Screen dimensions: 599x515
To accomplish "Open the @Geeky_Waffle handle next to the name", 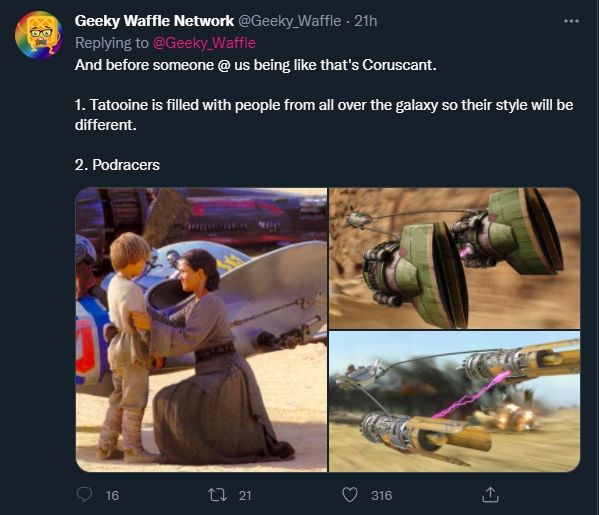I will [x=290, y=21].
